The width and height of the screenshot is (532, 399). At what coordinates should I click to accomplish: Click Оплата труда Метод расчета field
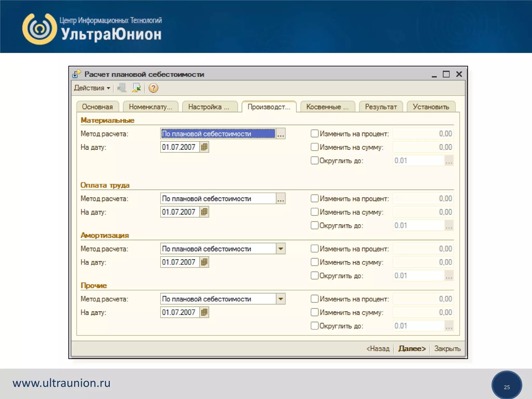(218, 198)
